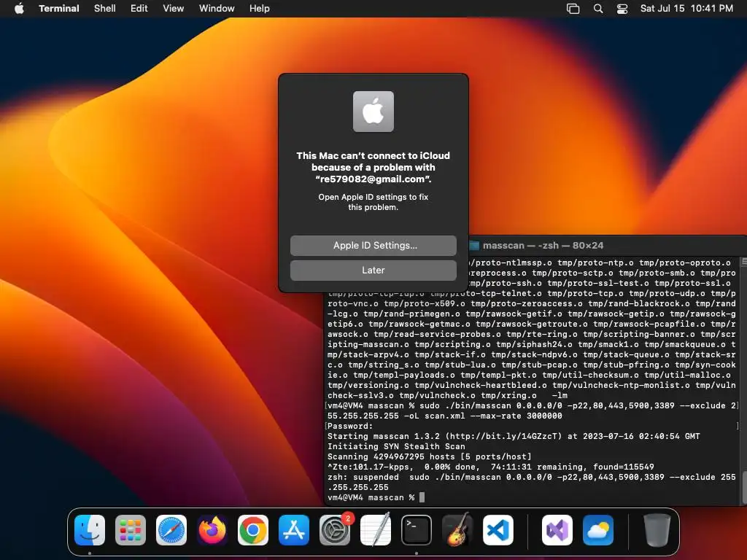The width and height of the screenshot is (747, 560).
Task: Click the masscan terminal window title
Action: click(x=543, y=245)
